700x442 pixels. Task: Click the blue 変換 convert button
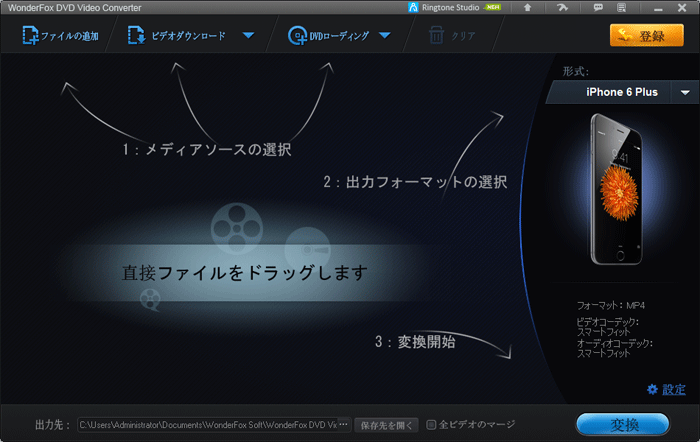click(623, 425)
